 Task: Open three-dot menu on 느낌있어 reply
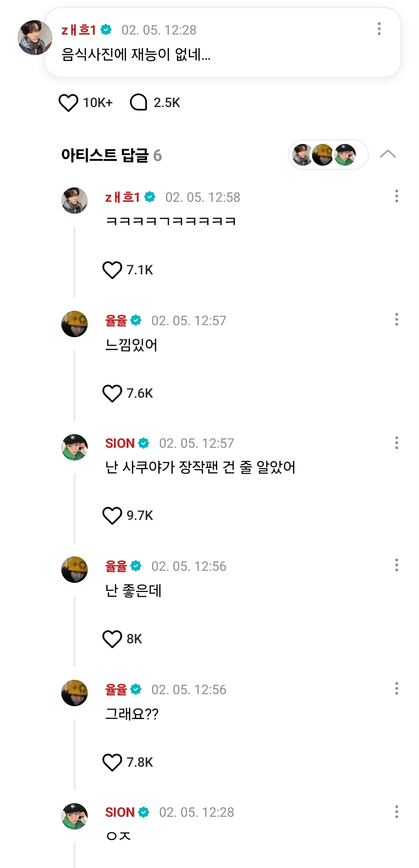396,320
